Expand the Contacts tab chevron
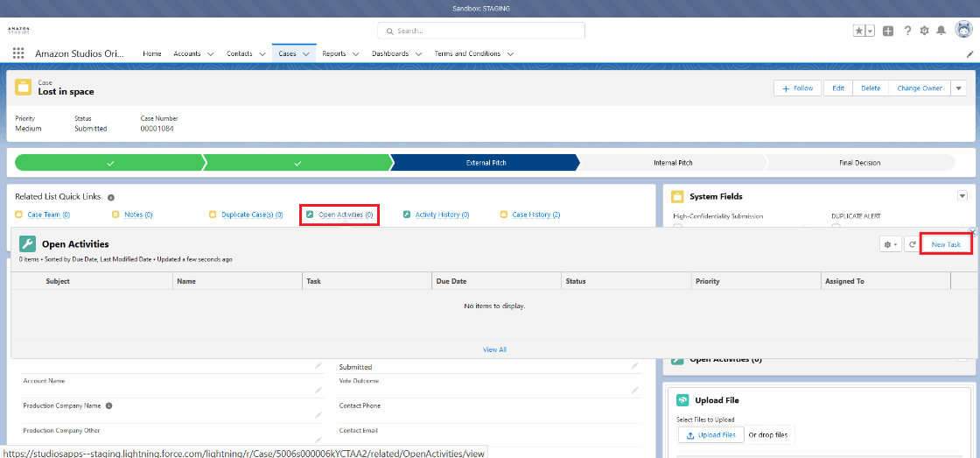This screenshot has width=980, height=458. pos(262,53)
